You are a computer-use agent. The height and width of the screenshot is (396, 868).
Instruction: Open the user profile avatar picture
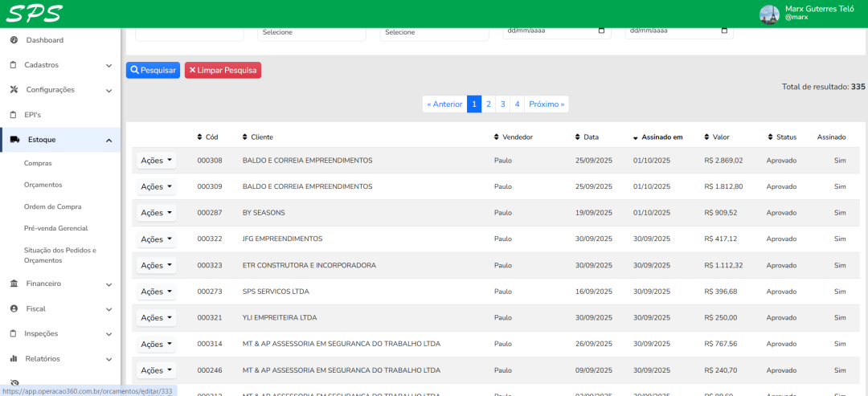click(769, 14)
